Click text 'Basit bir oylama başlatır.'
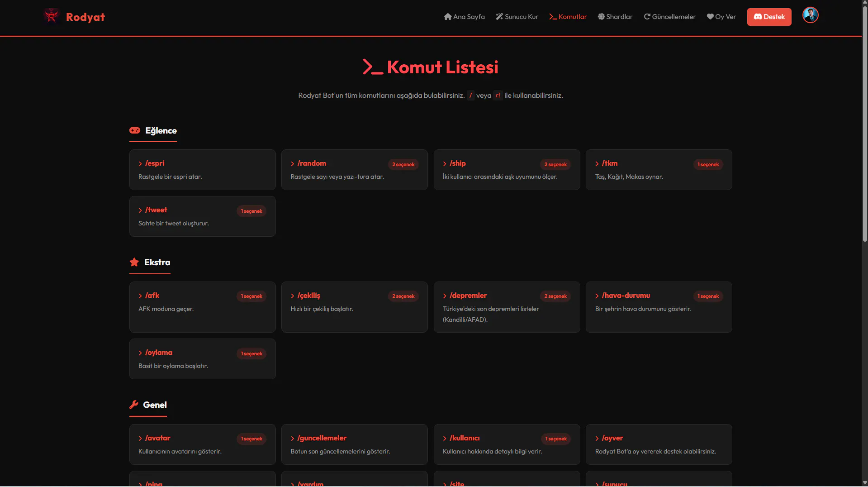Screen dimensions: 868x487 (173, 366)
